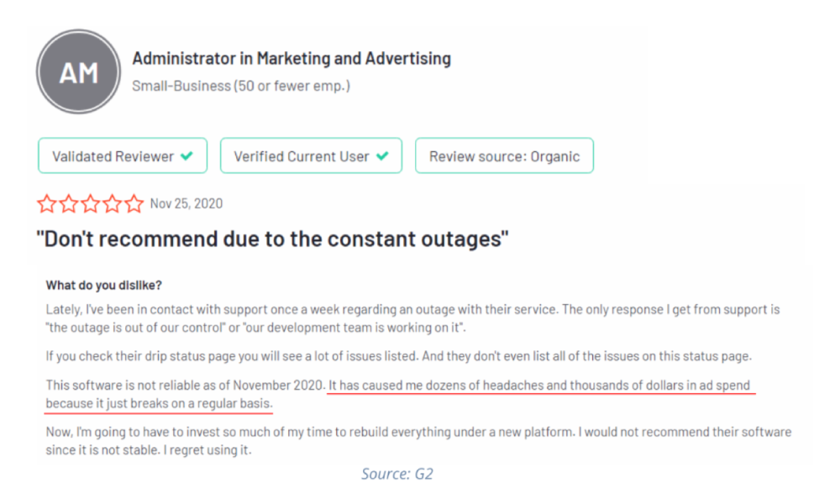
Task: Click the Validated Reviewer checkmark icon
Action: [x=187, y=156]
